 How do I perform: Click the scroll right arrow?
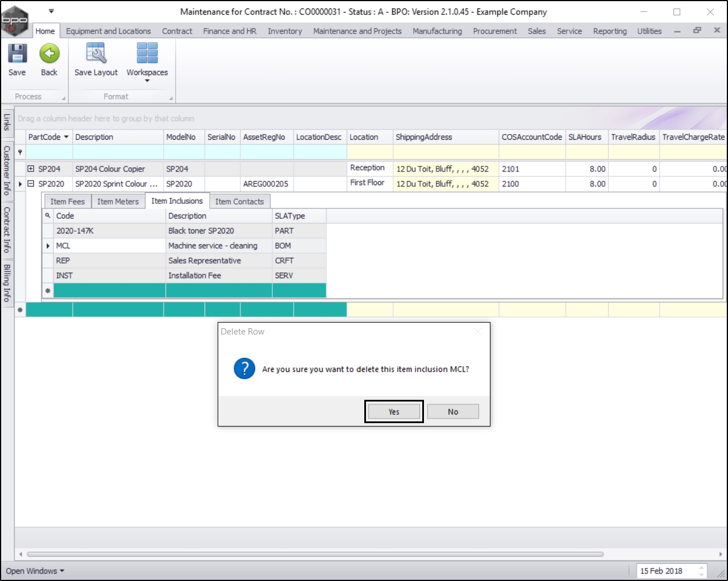point(721,554)
